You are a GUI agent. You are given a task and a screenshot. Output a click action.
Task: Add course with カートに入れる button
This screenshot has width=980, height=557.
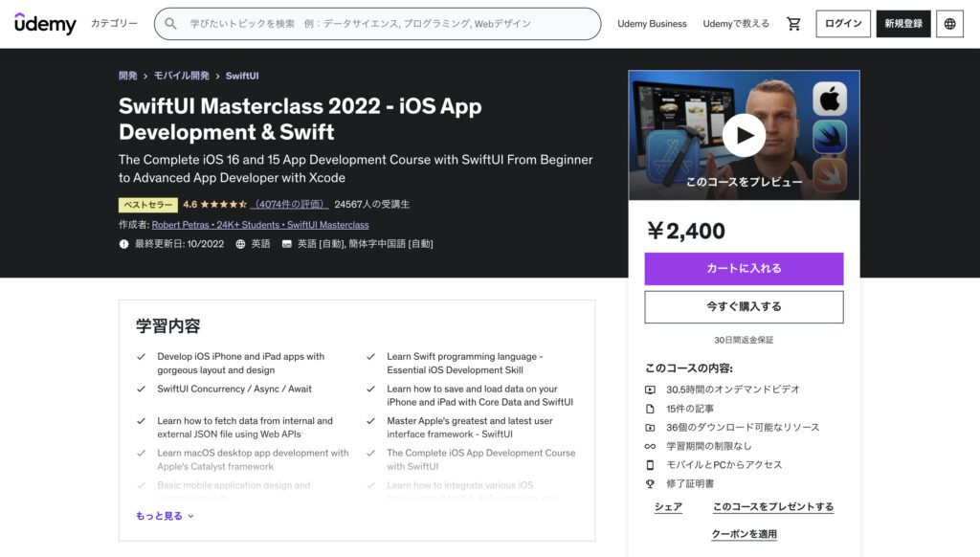[x=744, y=269]
